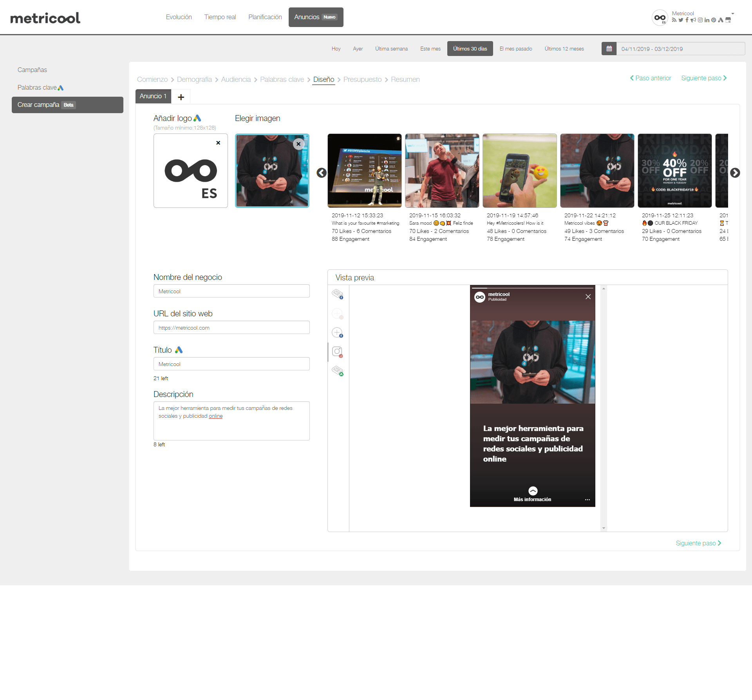Tap the swipe-up arrow above Más información
Image resolution: width=752 pixels, height=700 pixels.
point(533,491)
